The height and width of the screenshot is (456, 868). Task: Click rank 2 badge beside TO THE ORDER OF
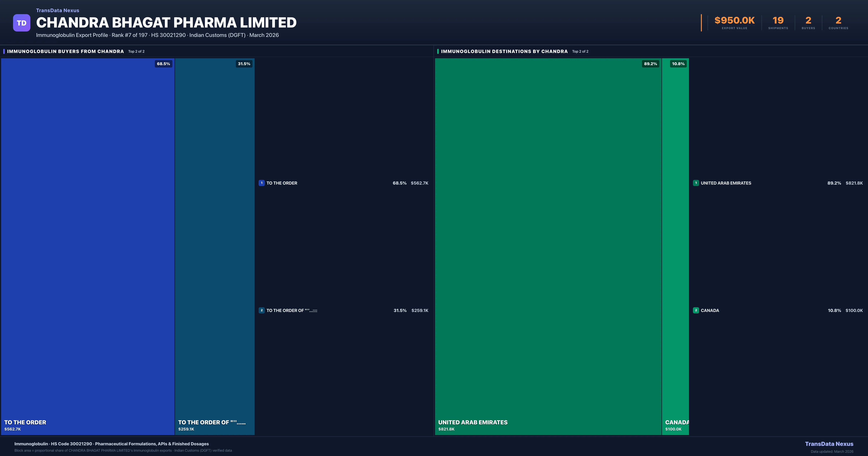261,310
